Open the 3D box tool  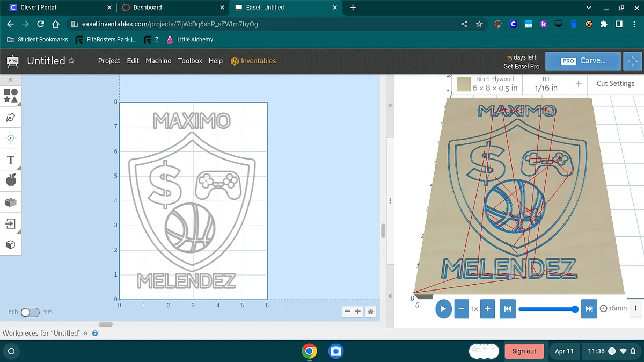11,245
